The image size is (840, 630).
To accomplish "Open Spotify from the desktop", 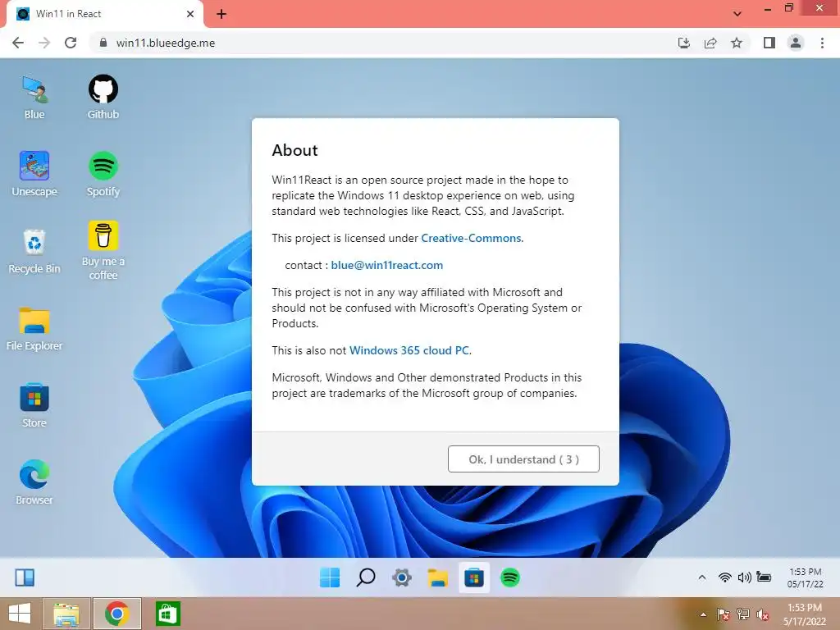I will (103, 174).
